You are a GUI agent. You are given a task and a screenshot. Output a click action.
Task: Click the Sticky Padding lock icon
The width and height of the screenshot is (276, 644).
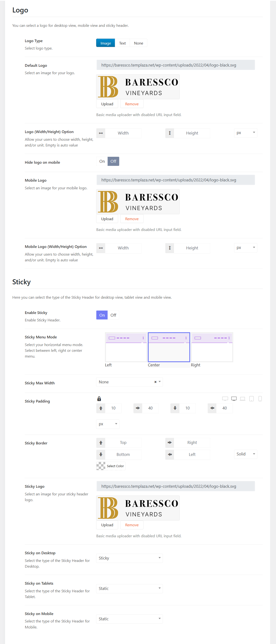point(99,398)
